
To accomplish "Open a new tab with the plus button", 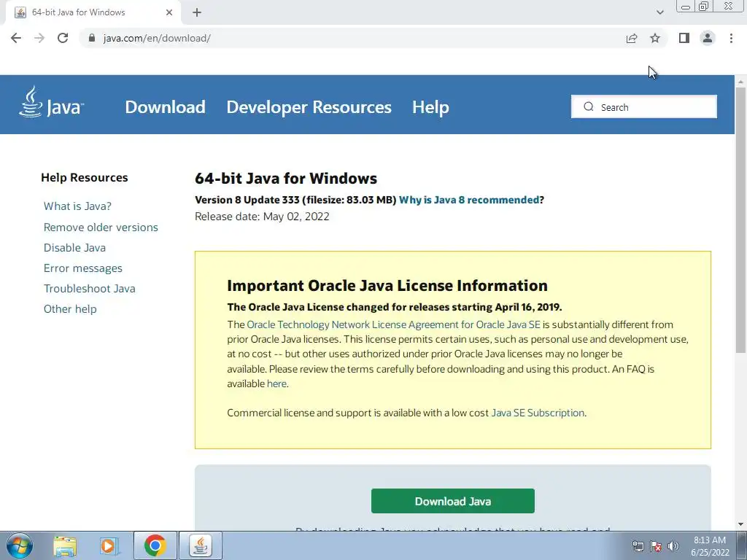I will tap(197, 12).
